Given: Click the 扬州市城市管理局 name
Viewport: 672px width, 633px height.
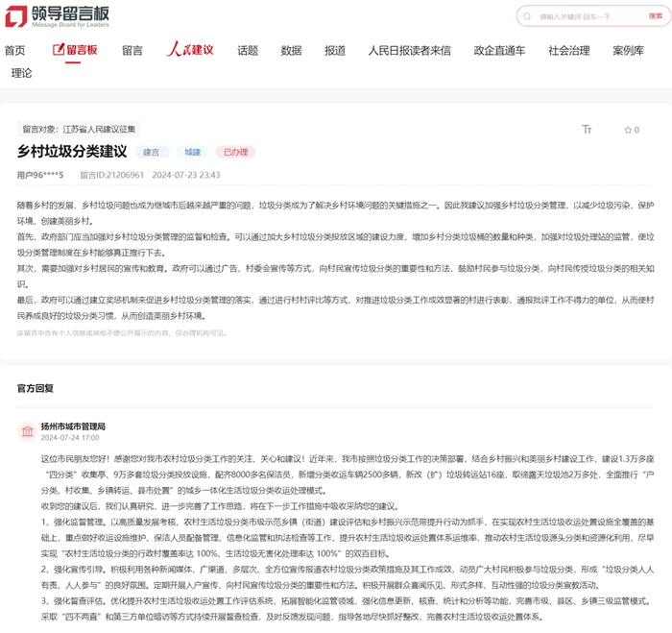Looking at the screenshot, I should pyautogui.click(x=73, y=426).
